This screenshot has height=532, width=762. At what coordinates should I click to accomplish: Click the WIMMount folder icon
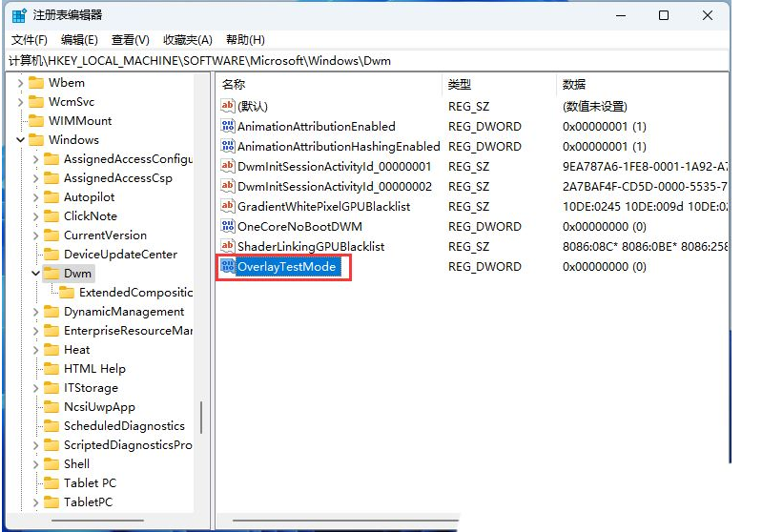coord(36,120)
